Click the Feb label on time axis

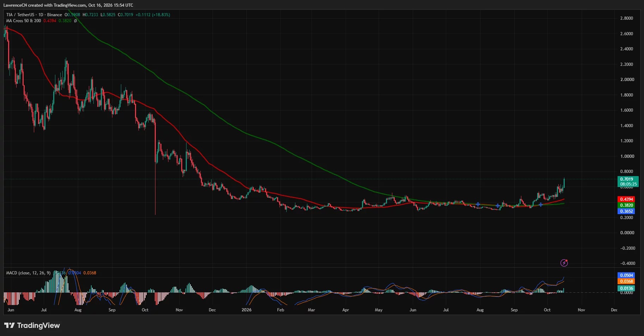[x=281, y=310]
